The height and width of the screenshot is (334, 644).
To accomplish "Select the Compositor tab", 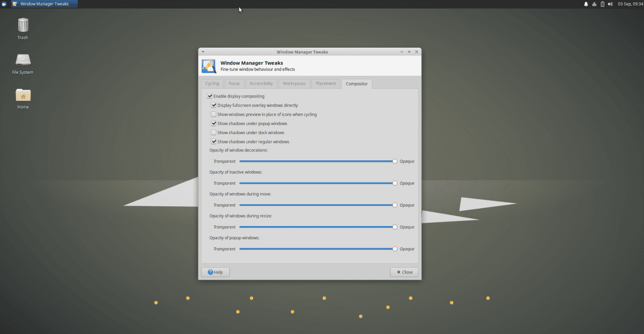I will [x=357, y=84].
